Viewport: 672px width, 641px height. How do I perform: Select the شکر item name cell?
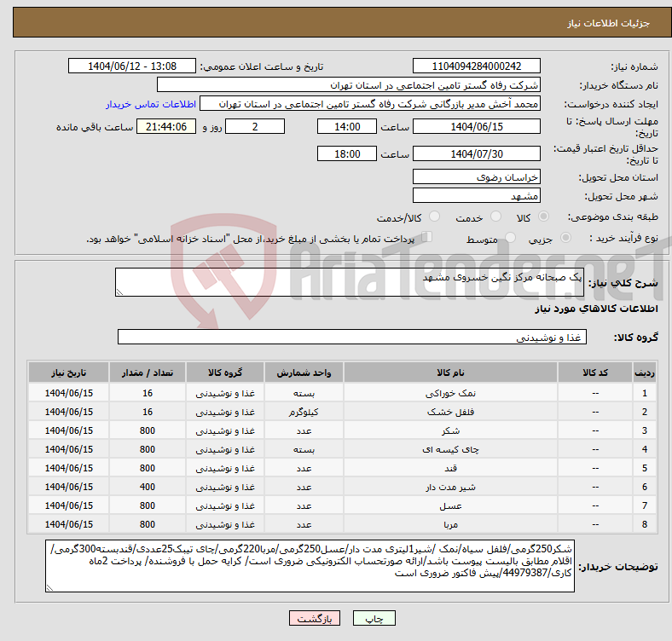[450, 430]
